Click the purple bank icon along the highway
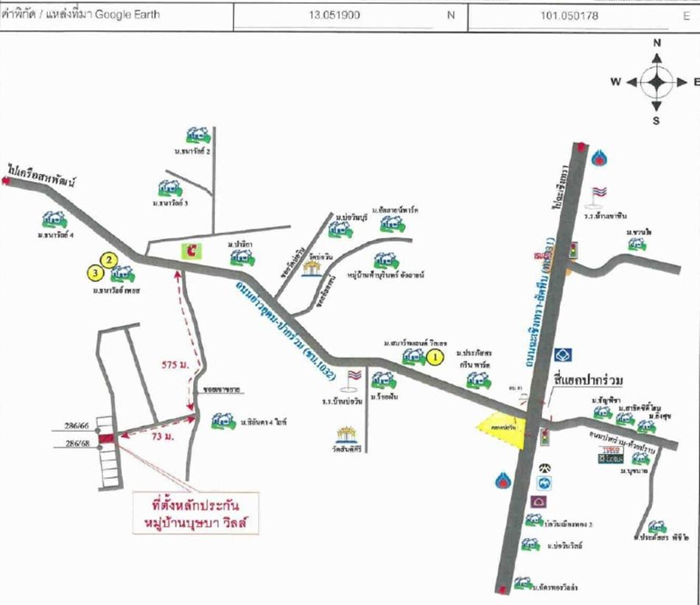Image resolution: width=700 pixels, height=605 pixels. coord(538,501)
